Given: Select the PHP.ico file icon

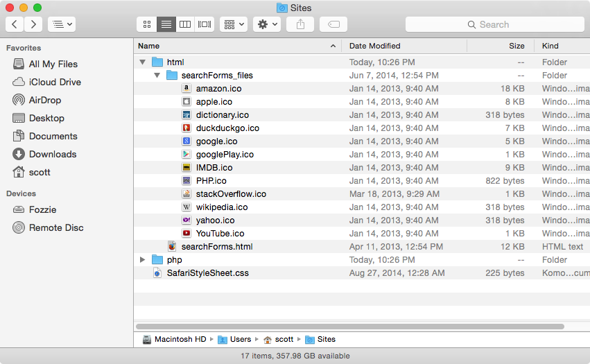Looking at the screenshot, I should coord(186,181).
